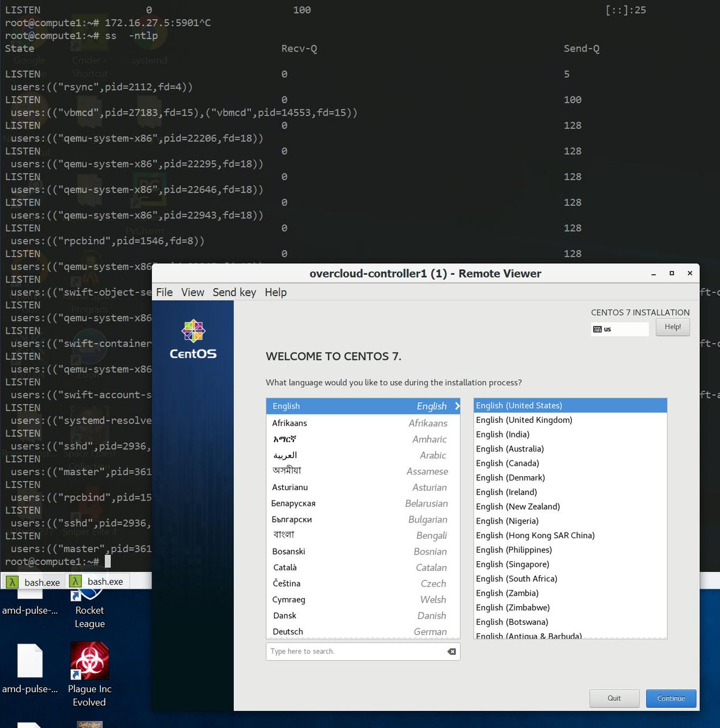The width and height of the screenshot is (720, 728).
Task: Choose English (South Africa) locale
Action: pos(570,579)
